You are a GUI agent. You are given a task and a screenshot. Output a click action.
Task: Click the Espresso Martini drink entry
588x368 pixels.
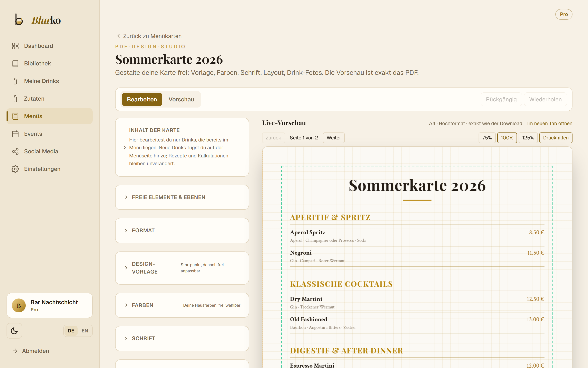pyautogui.click(x=417, y=365)
